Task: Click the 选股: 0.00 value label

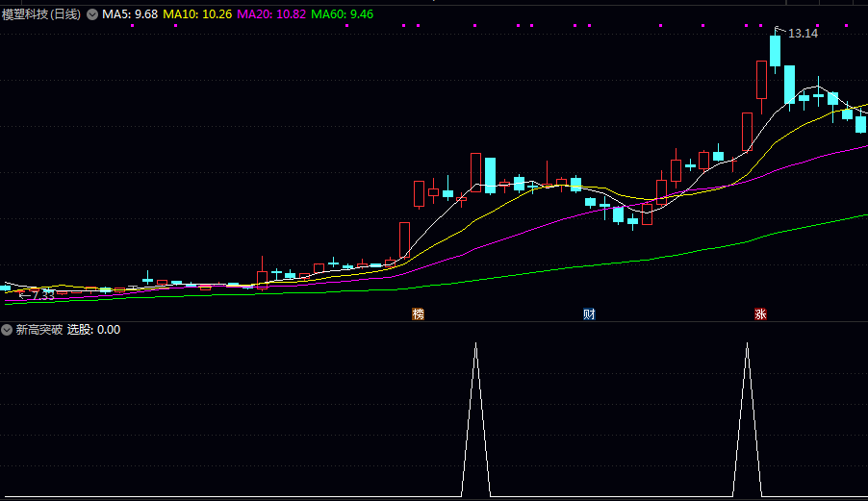Action: pos(93,330)
